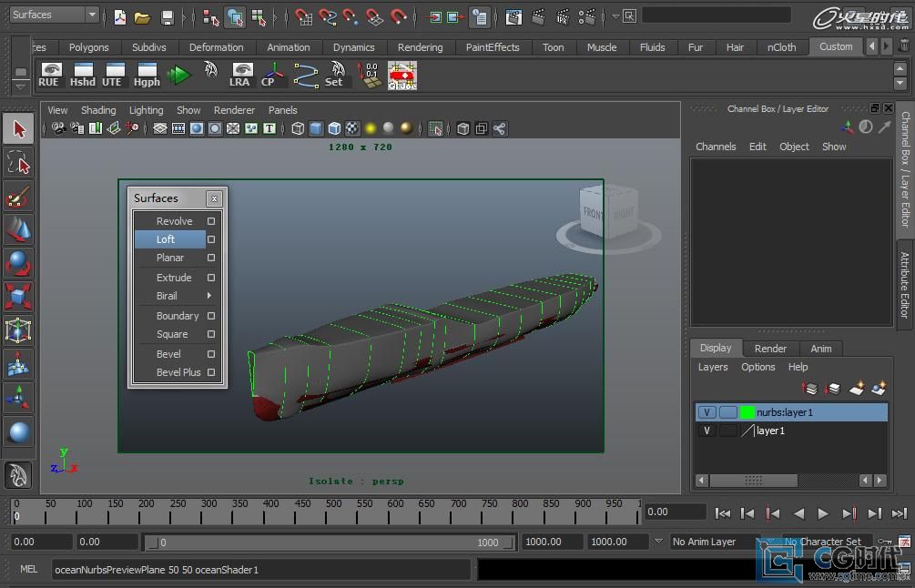Viewport: 915px width, 588px height.
Task: Click the layer editor horizontal scrollbar
Action: click(753, 480)
